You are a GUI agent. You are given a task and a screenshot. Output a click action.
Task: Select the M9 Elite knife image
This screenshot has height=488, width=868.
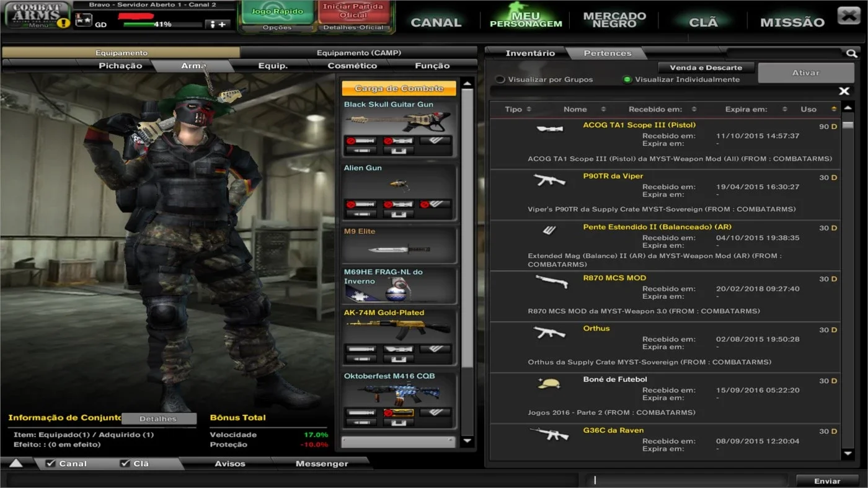[x=399, y=249]
